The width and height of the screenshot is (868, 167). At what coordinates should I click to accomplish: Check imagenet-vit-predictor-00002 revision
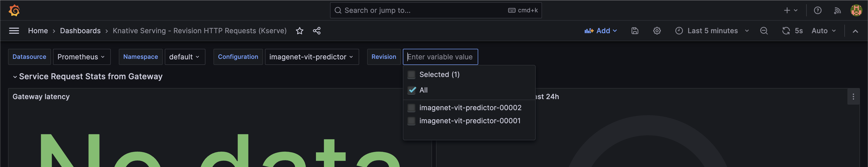411,108
